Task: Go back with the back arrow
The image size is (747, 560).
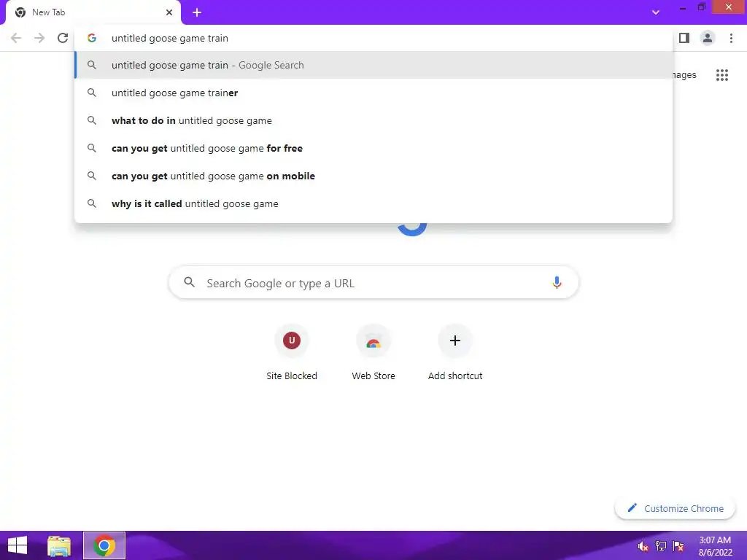Action: coord(16,38)
